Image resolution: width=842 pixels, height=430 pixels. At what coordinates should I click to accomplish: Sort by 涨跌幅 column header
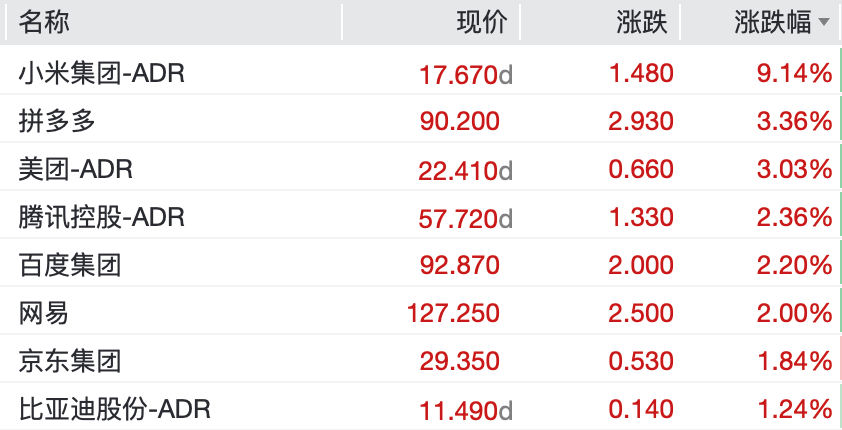coord(772,23)
